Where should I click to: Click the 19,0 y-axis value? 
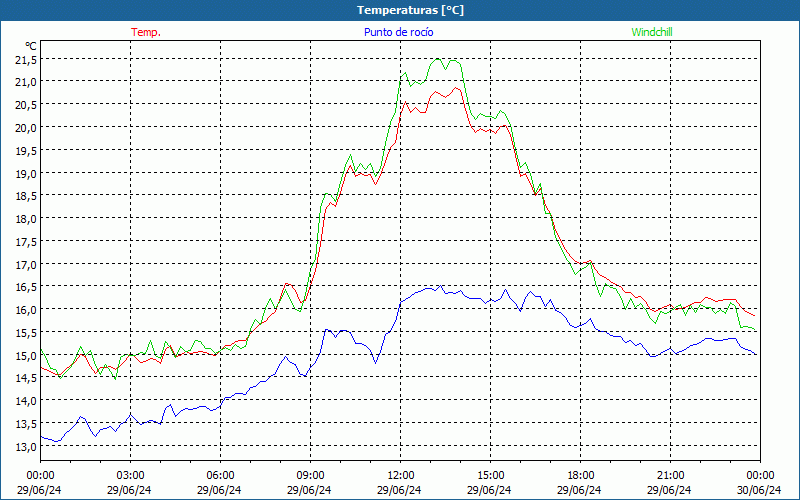[26, 173]
